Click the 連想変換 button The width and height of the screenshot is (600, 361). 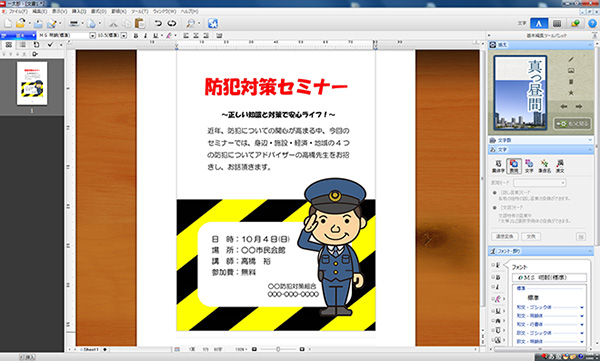pyautogui.click(x=505, y=237)
